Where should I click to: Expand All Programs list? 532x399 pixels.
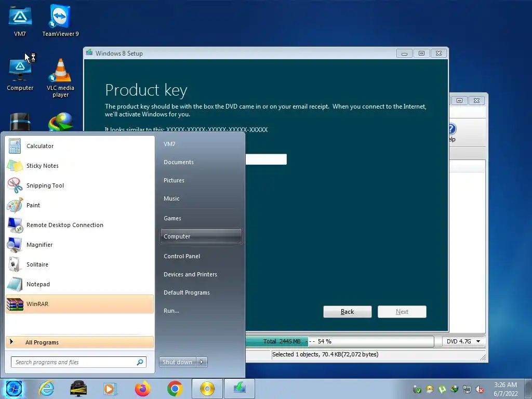click(79, 342)
